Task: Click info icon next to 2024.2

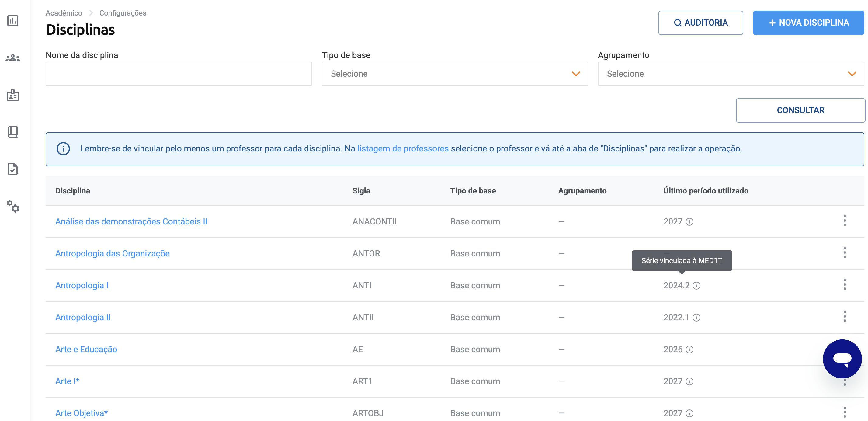Action: pos(696,286)
